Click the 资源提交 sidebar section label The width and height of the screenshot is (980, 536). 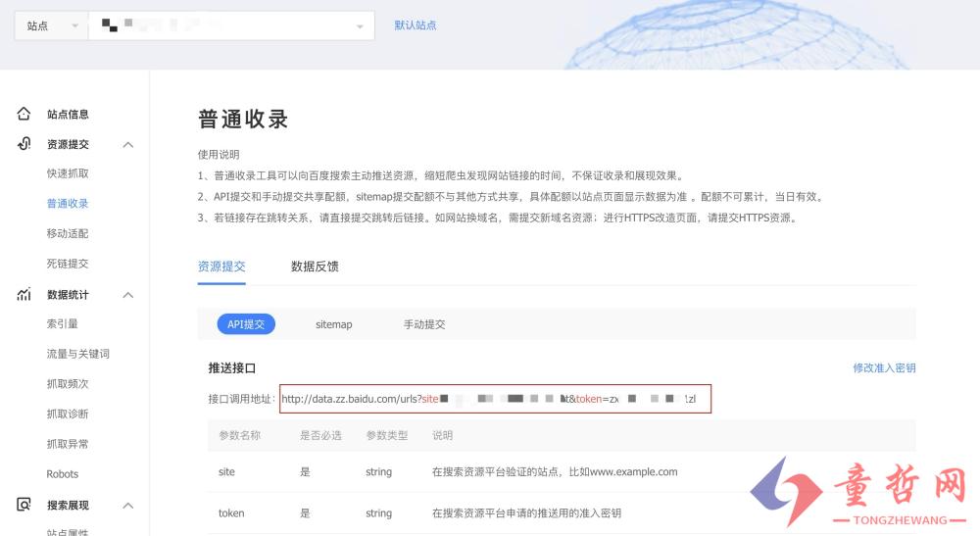[68, 144]
